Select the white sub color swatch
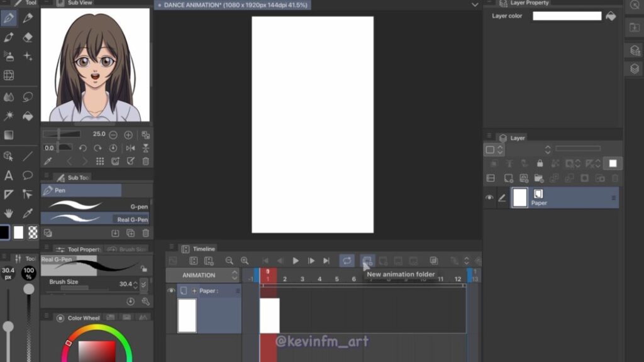The image size is (644, 362). coord(18,233)
